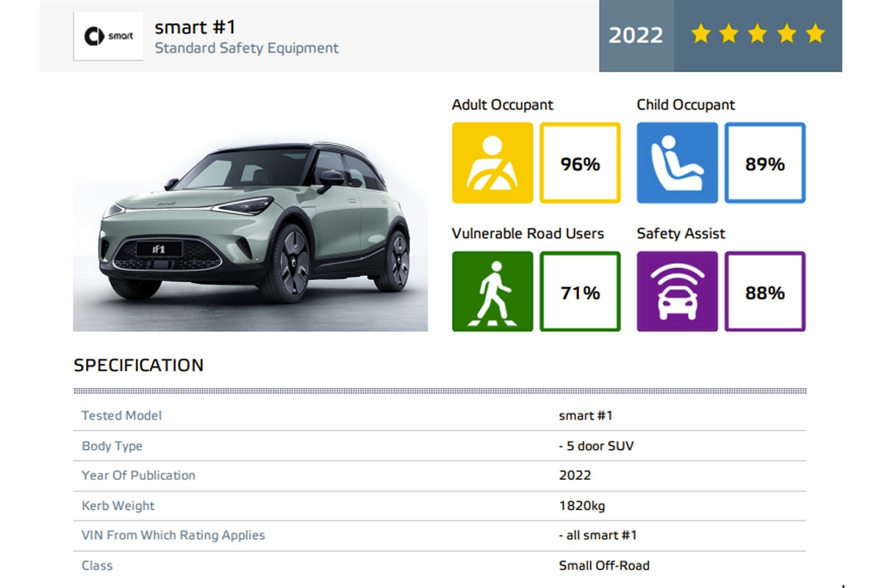Click the 'Small Off-Road' value
Image resolution: width=882 pixels, height=588 pixels.
(x=604, y=565)
